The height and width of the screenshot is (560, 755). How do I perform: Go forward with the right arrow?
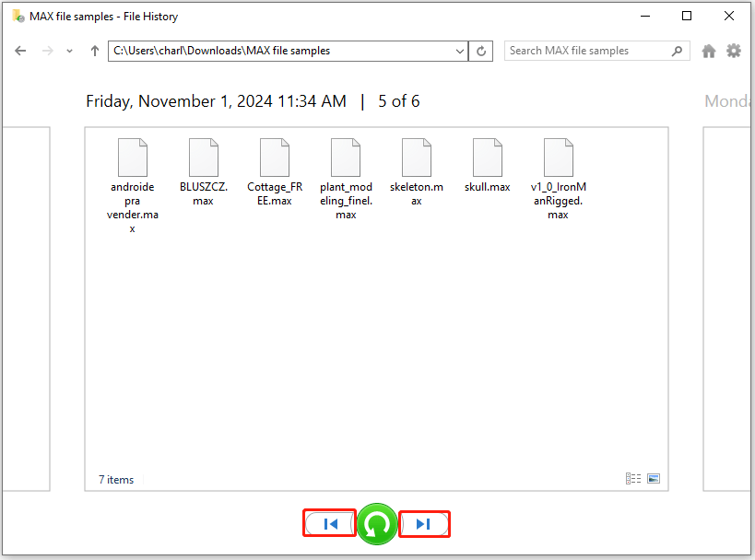47,51
